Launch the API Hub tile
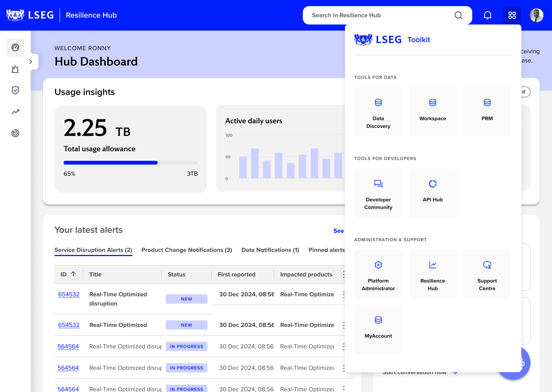 (x=432, y=193)
